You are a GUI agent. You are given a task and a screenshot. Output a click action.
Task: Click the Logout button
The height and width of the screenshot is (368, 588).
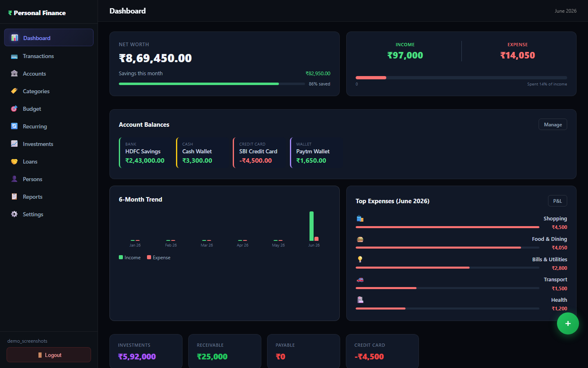click(49, 355)
